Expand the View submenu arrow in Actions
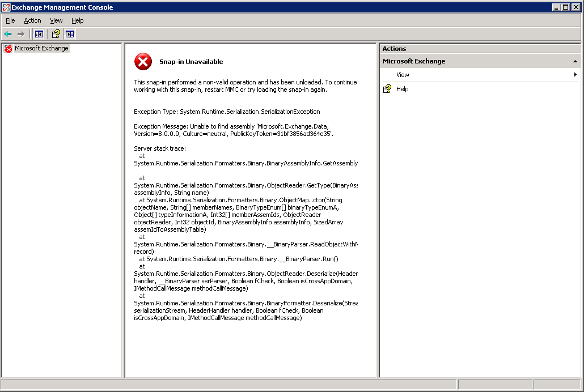The image size is (584, 392). click(575, 74)
